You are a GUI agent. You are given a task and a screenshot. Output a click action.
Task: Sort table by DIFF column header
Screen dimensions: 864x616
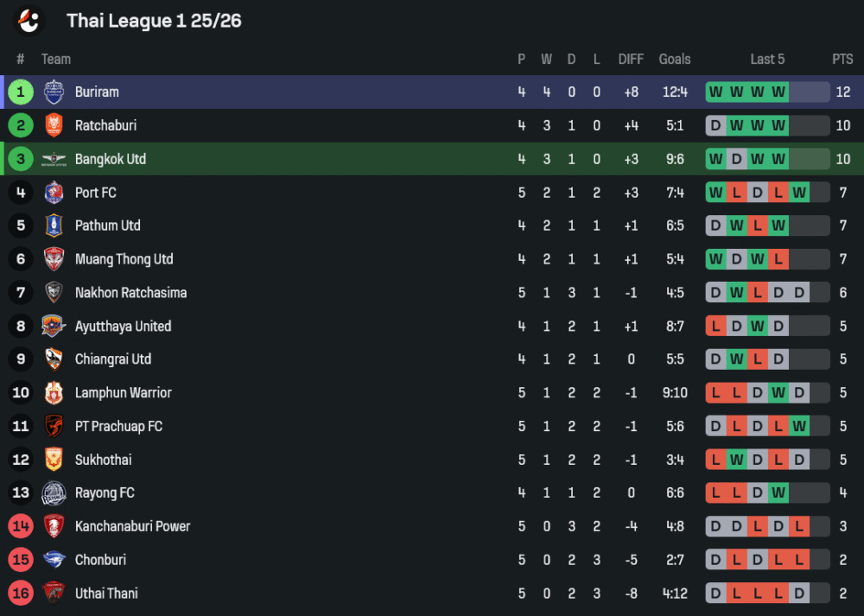click(x=631, y=60)
